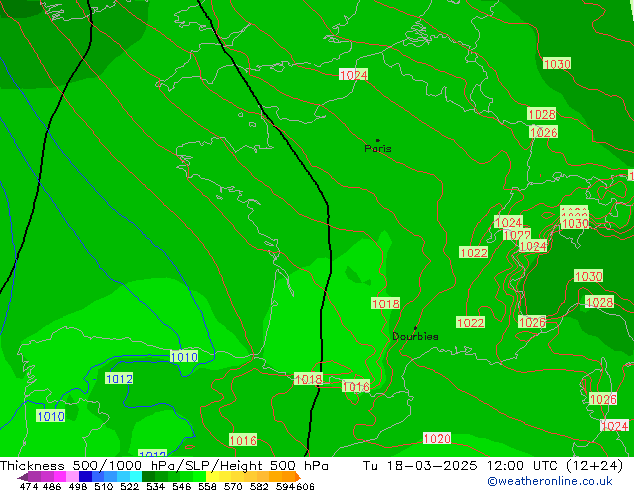Pick the bright lime green legend swatch

tap(199, 476)
